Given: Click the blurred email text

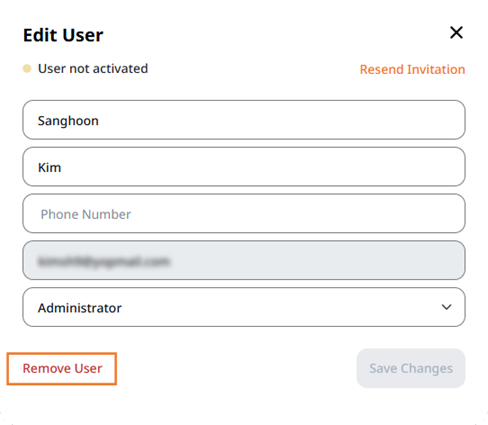Looking at the screenshot, I should (x=104, y=261).
